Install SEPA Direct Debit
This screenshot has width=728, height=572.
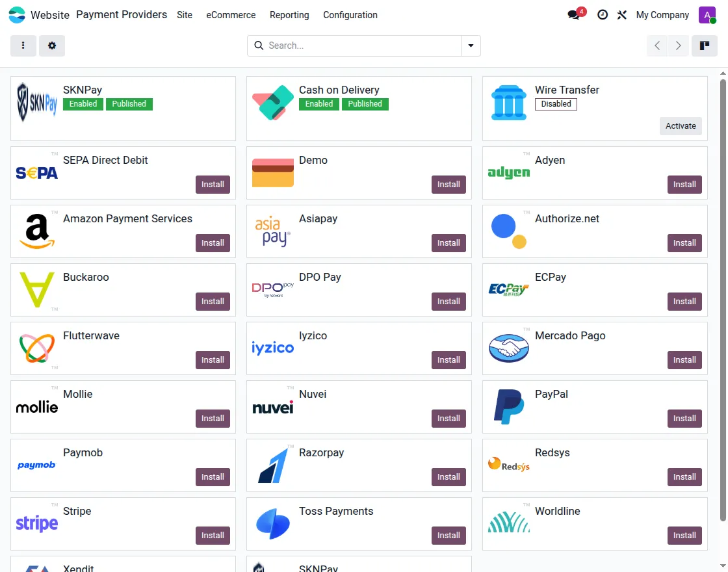(213, 185)
